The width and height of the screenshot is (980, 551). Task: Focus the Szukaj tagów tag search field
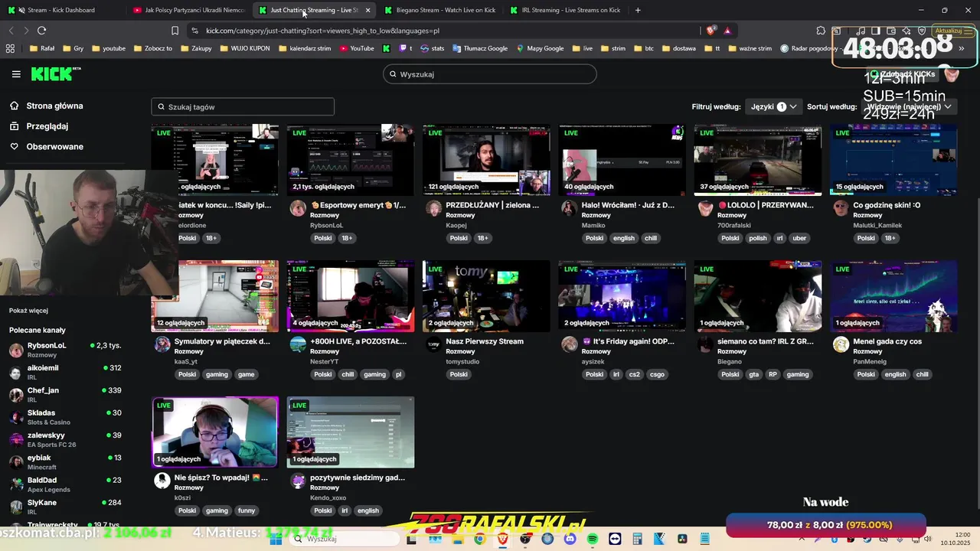click(243, 107)
